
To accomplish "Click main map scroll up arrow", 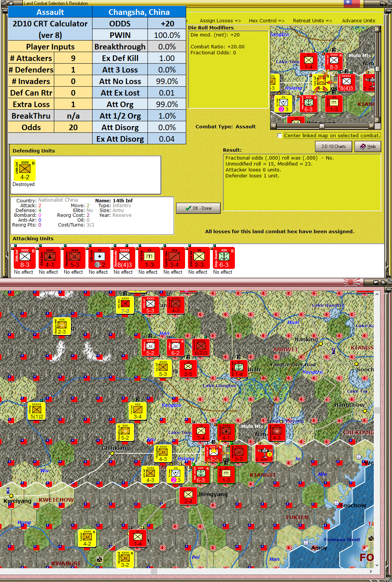I will tap(377, 294).
